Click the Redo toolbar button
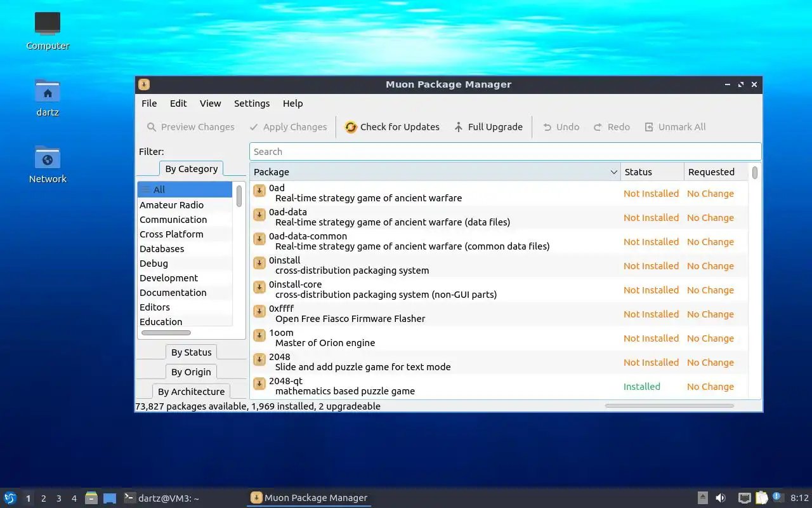This screenshot has width=812, height=508. [x=612, y=127]
